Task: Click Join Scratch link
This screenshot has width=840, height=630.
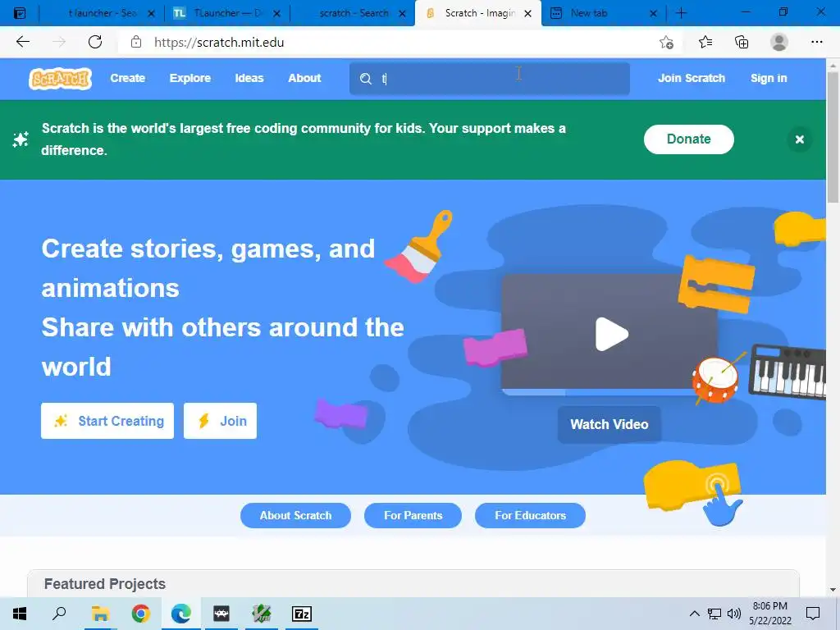Action: pyautogui.click(x=691, y=78)
